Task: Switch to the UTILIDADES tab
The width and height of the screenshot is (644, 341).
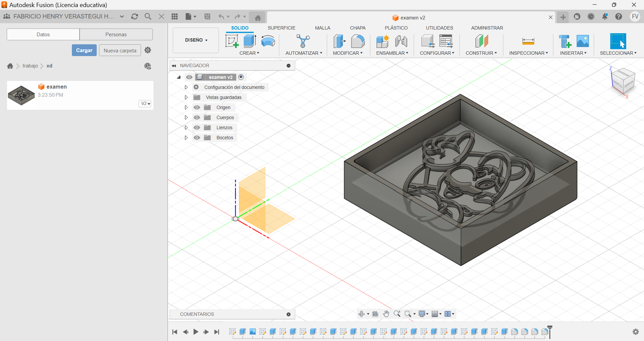Action: click(440, 28)
